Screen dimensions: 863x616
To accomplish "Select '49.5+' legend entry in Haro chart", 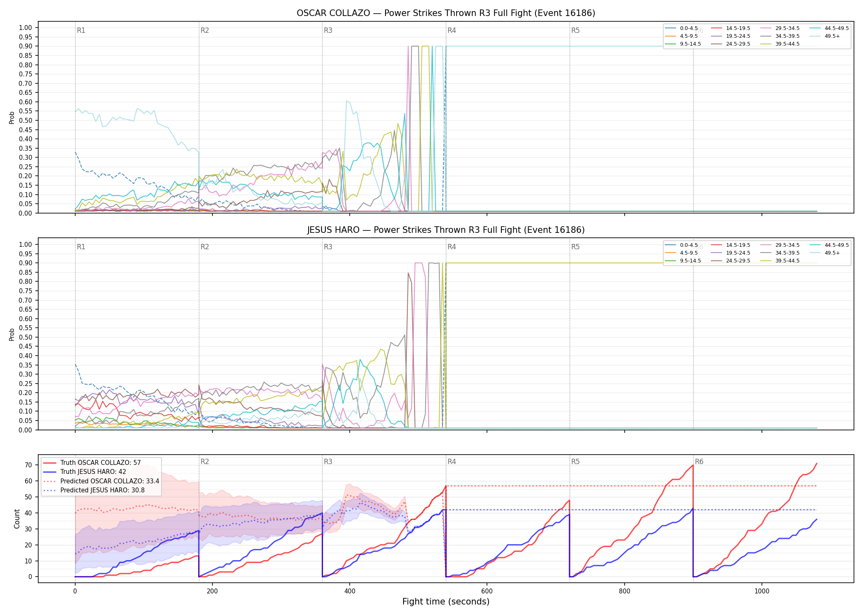I will tap(825, 253).
